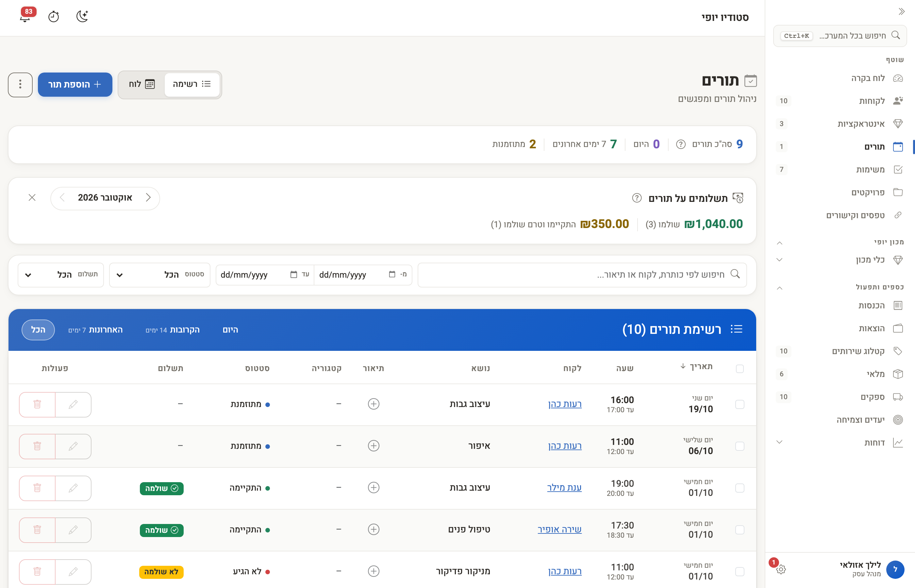Add description for 06/10 איפור row
This screenshot has height=588, width=915.
374,446
